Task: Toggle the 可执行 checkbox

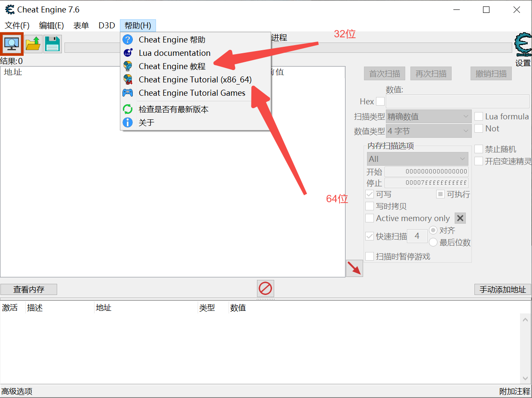Action: point(440,194)
